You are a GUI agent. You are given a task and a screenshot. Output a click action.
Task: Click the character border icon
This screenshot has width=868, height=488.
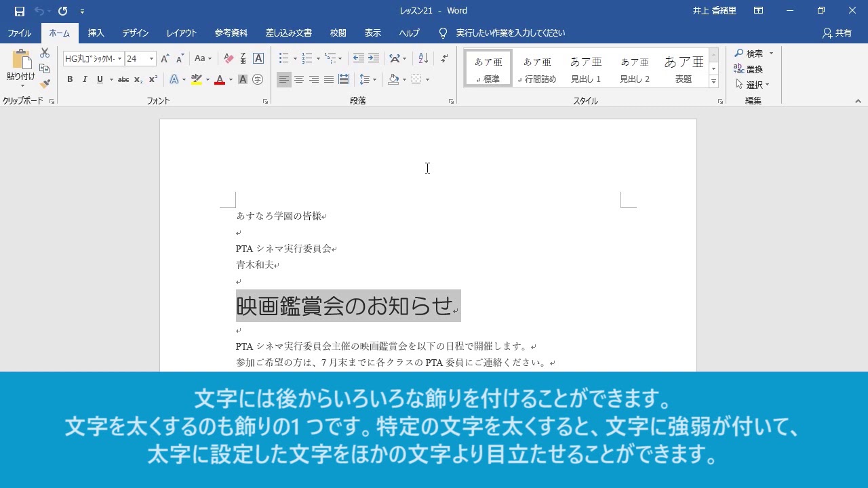258,59
